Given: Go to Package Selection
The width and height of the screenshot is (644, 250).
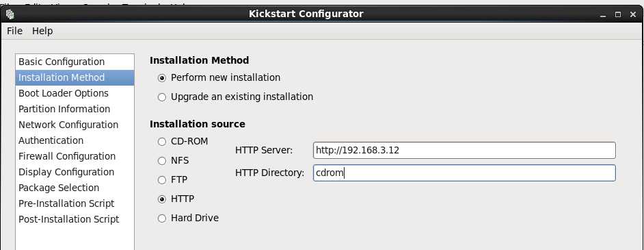Looking at the screenshot, I should [x=75, y=188].
